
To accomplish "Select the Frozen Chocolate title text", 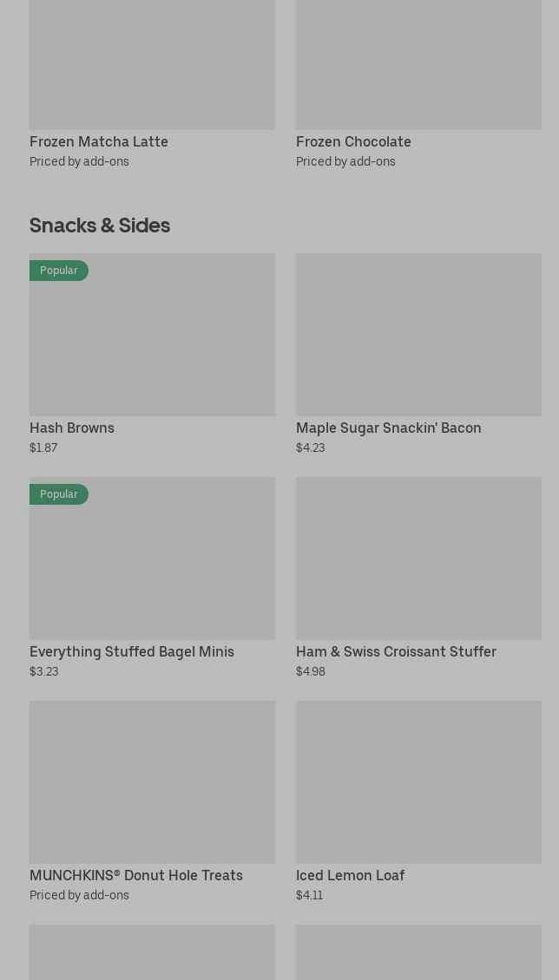I will point(353,141).
